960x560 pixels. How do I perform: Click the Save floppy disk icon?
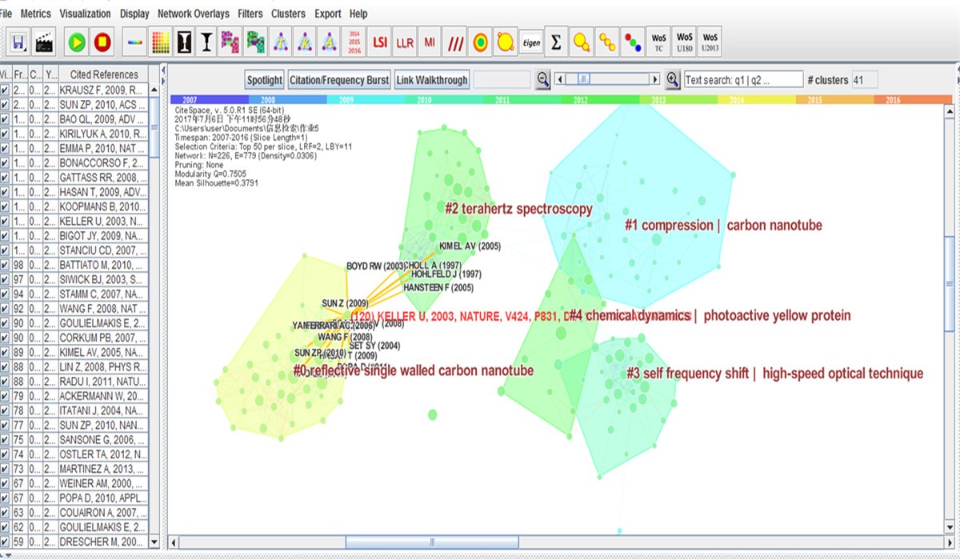[17, 41]
